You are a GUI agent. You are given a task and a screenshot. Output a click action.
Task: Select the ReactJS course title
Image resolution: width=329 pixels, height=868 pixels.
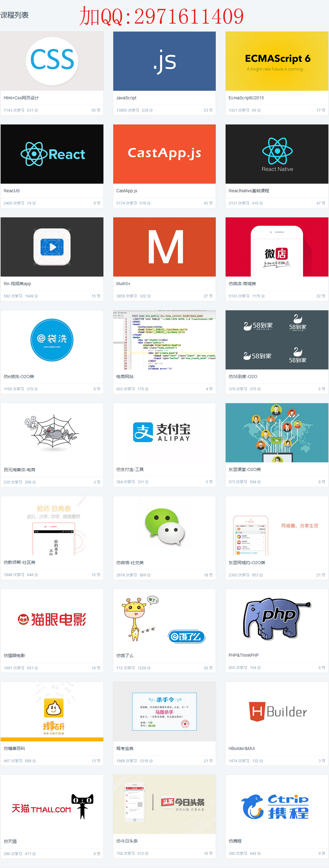click(11, 191)
